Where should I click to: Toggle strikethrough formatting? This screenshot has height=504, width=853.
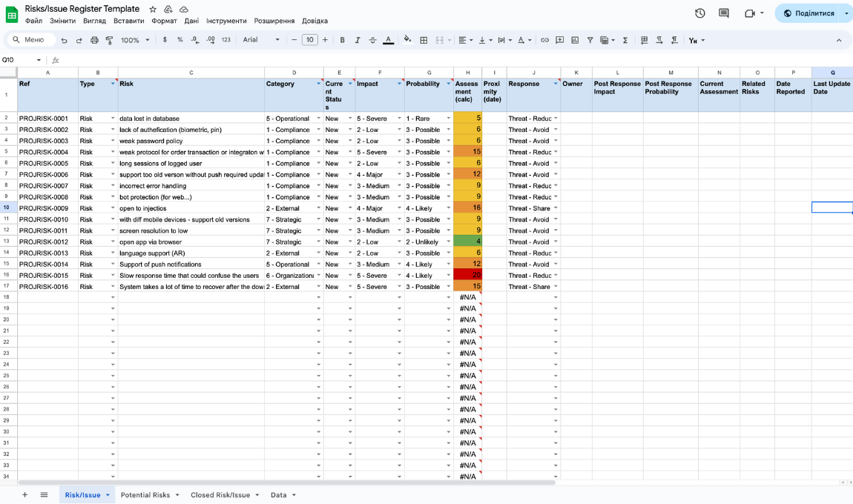coord(372,40)
